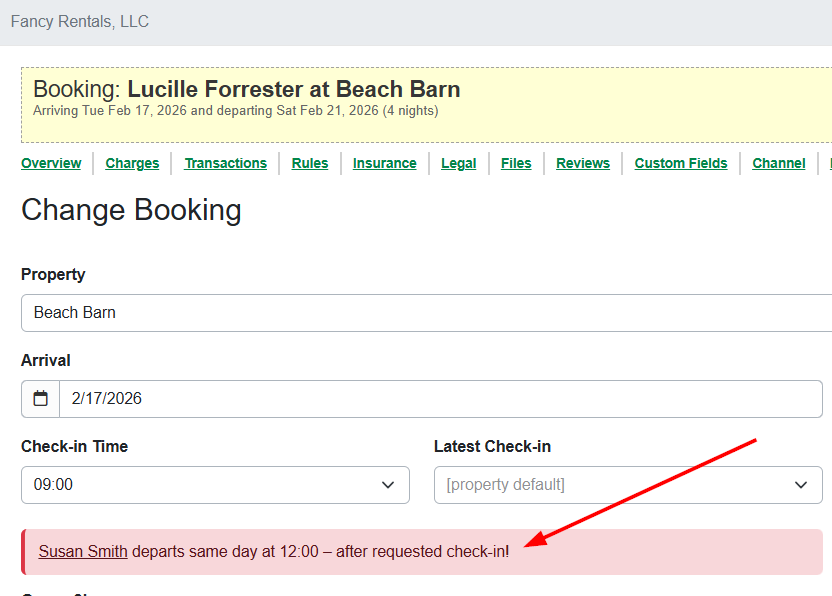
Task: Open the Files section
Action: 516,163
